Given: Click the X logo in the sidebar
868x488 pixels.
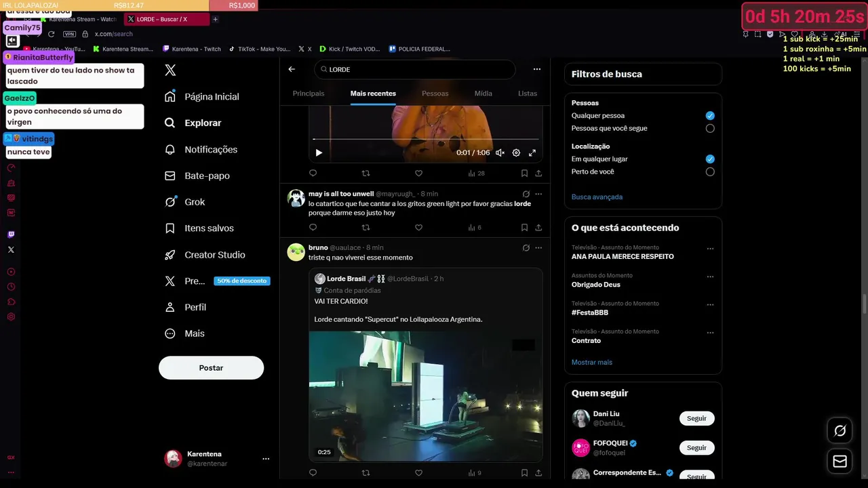Looking at the screenshot, I should coord(170,70).
